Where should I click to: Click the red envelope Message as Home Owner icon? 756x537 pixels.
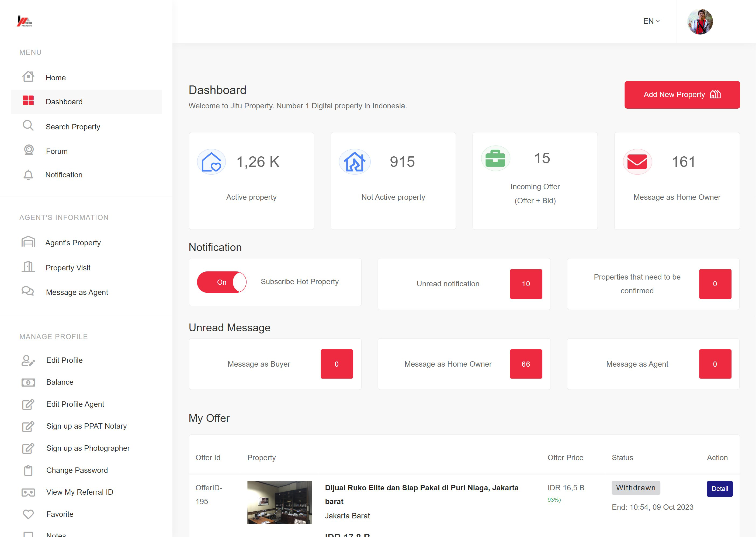[637, 162]
